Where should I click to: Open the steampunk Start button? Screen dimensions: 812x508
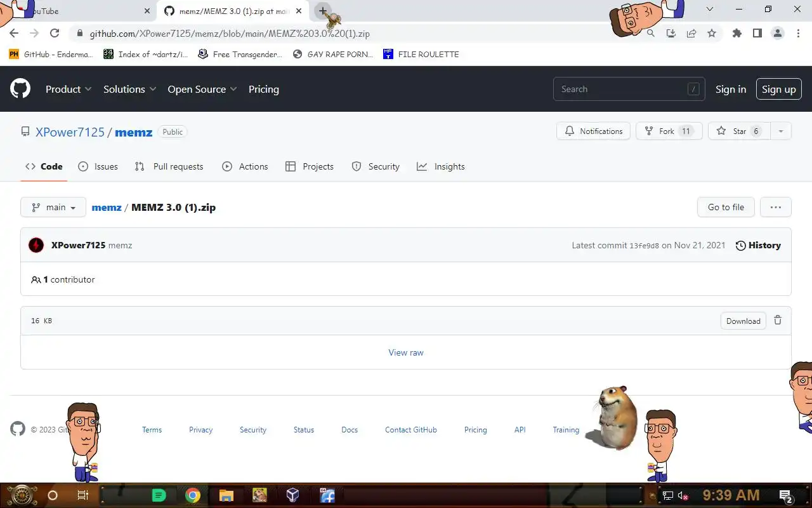(21, 495)
